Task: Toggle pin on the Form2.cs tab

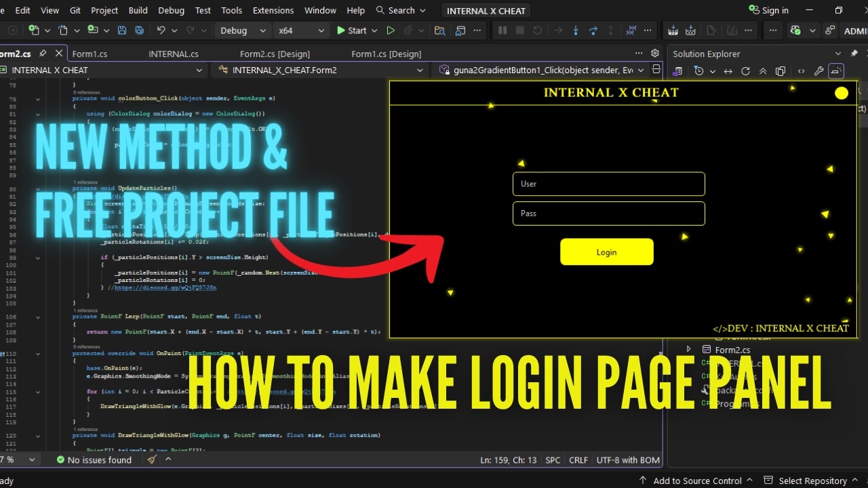Action: point(43,54)
